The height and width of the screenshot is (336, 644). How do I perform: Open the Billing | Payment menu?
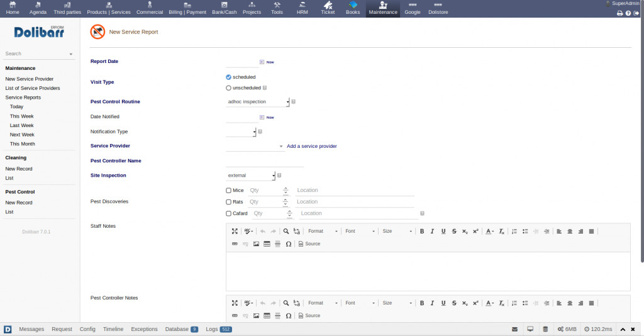pos(187,8)
